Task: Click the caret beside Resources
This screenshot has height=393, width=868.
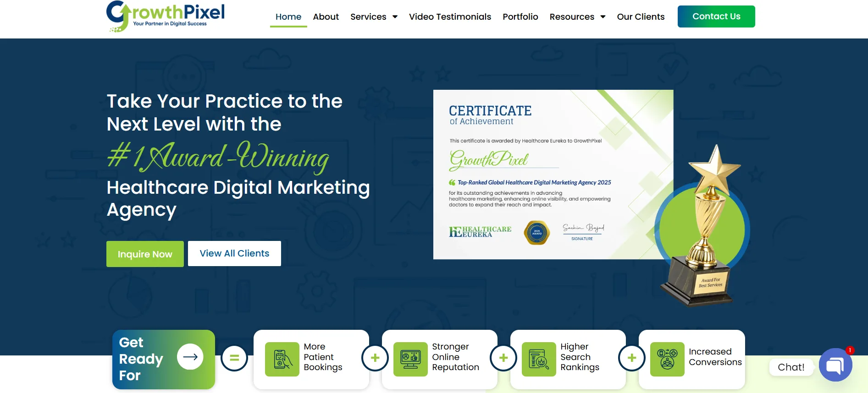Action: pyautogui.click(x=603, y=17)
